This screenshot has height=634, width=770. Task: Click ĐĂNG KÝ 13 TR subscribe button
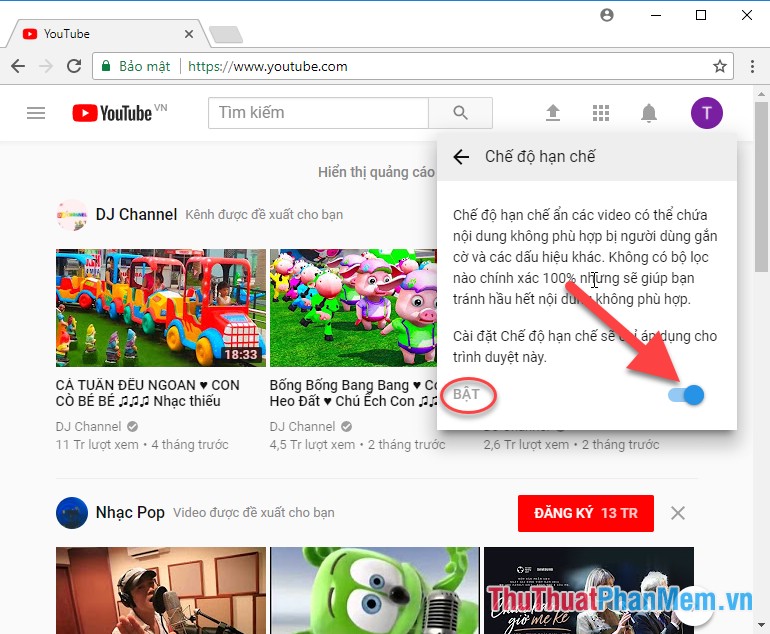(585, 513)
